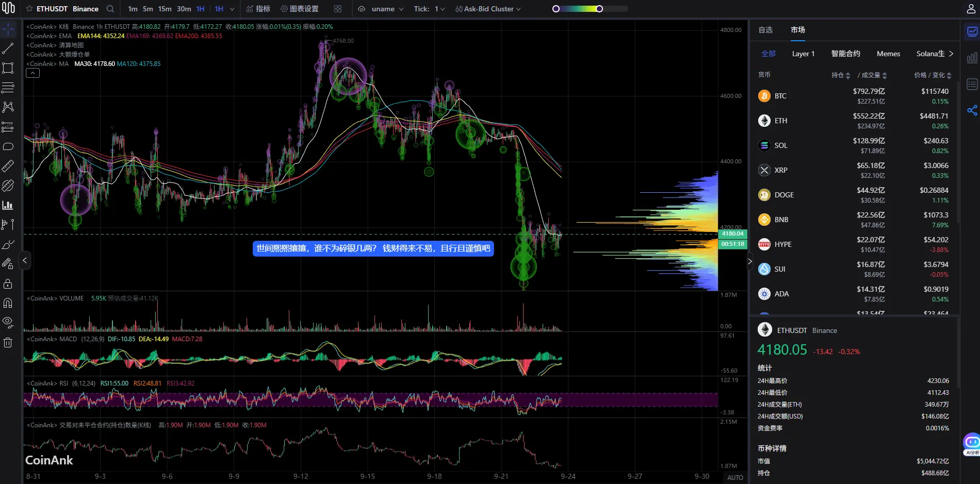Select the ellipse drawing tool
The height and width of the screenshot is (484, 980).
point(8,146)
